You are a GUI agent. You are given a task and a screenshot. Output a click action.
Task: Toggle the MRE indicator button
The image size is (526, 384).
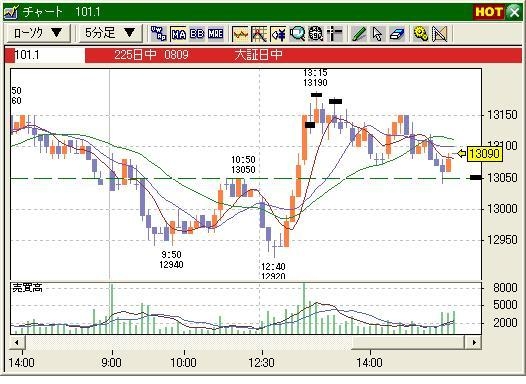click(x=215, y=34)
